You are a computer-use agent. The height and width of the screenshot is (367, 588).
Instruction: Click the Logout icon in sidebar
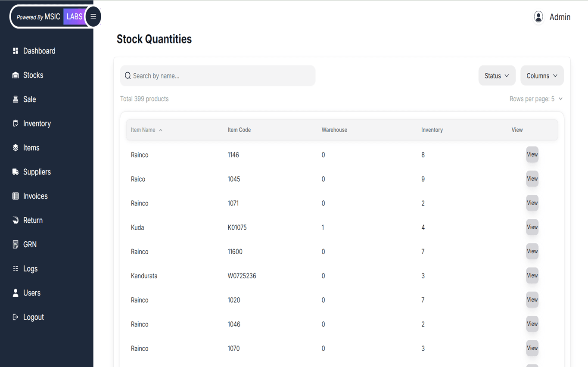[x=16, y=317]
